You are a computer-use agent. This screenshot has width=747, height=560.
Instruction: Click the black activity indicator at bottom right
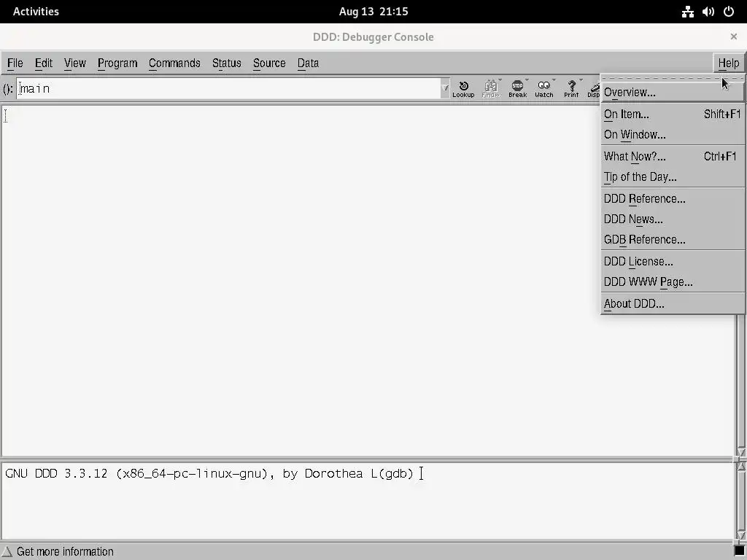(x=740, y=551)
